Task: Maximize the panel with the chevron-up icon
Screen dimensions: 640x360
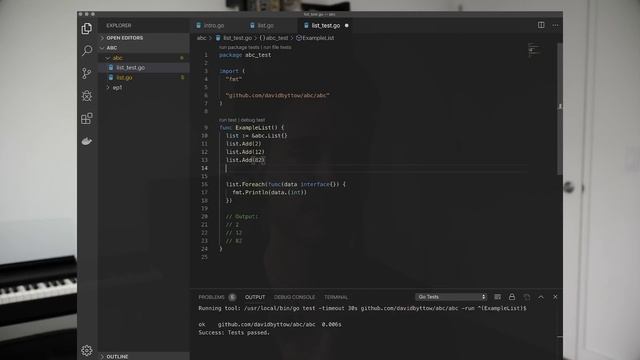Action: click(541, 297)
